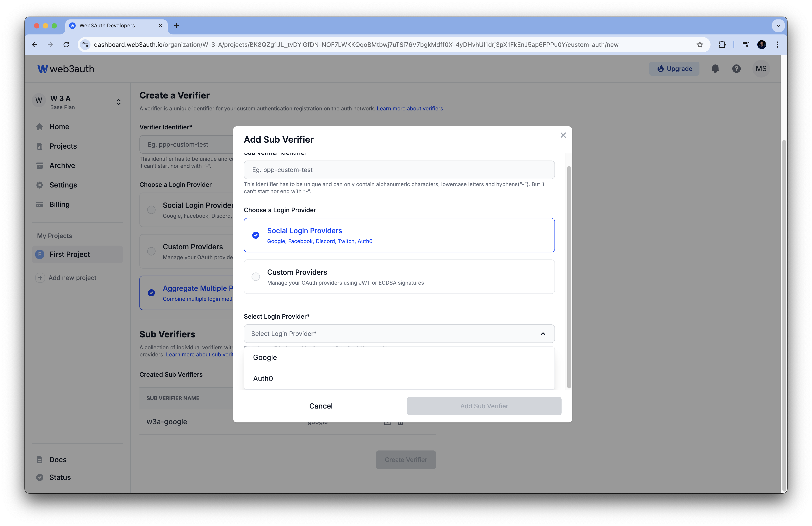The image size is (812, 526).
Task: Click the web3auth logo
Action: (x=66, y=69)
